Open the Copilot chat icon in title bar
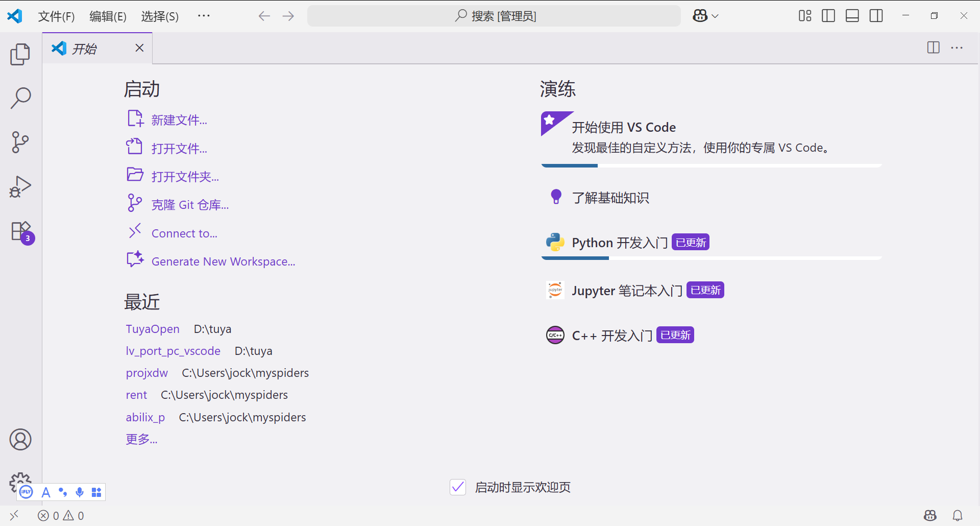Viewport: 980px width, 526px height. (x=700, y=16)
